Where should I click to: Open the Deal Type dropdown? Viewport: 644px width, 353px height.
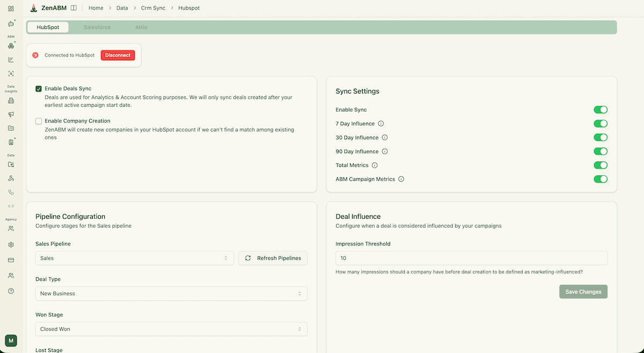point(171,293)
